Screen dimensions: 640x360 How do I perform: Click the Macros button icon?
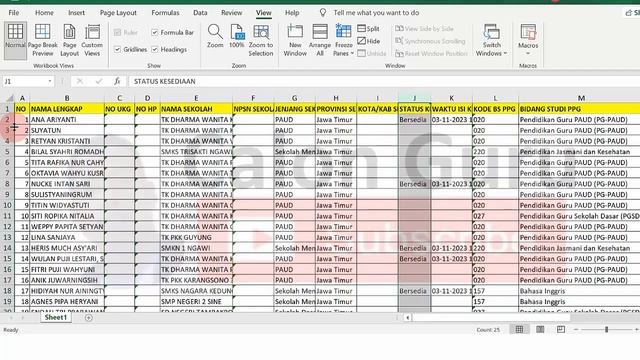[x=528, y=32]
